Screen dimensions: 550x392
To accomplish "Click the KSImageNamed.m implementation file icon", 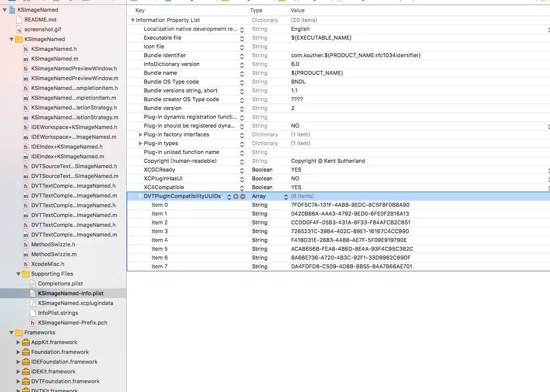I will tap(25, 59).
